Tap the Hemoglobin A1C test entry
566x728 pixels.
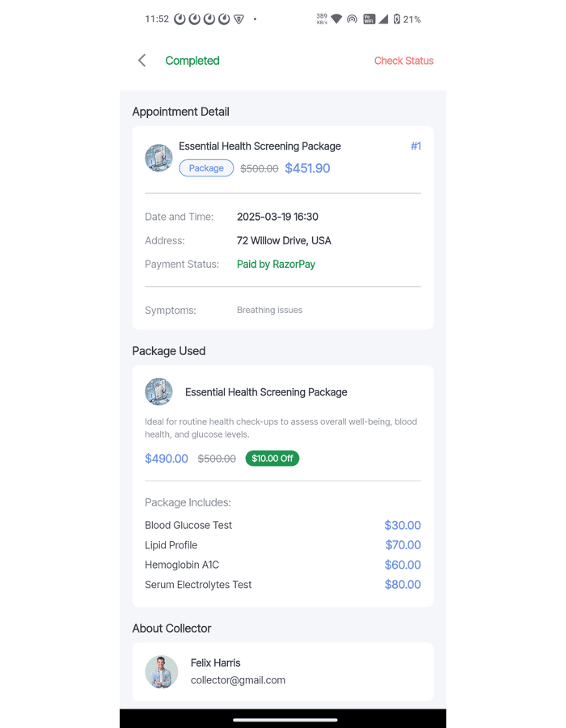[x=182, y=565]
